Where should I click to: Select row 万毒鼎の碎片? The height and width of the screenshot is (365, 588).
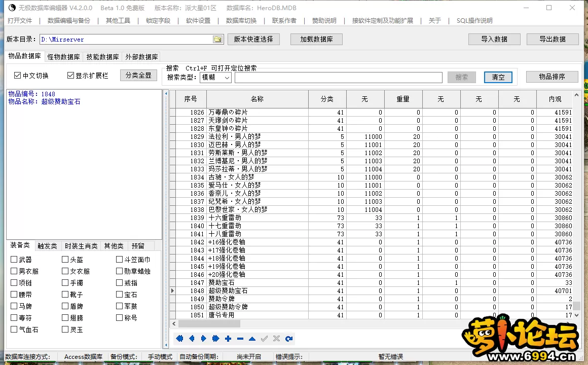coord(371,112)
